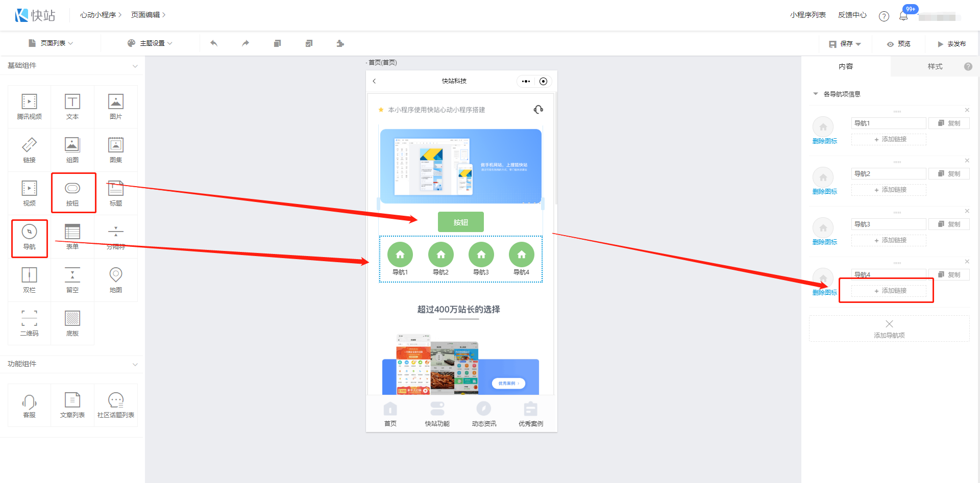Choose the 导航 navigation component
The image size is (980, 483).
29,237
